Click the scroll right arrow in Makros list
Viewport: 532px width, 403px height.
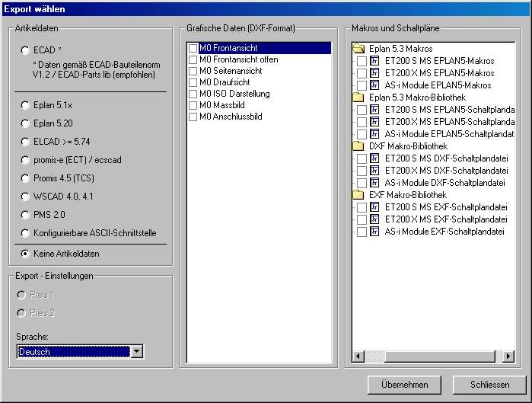[x=508, y=356]
